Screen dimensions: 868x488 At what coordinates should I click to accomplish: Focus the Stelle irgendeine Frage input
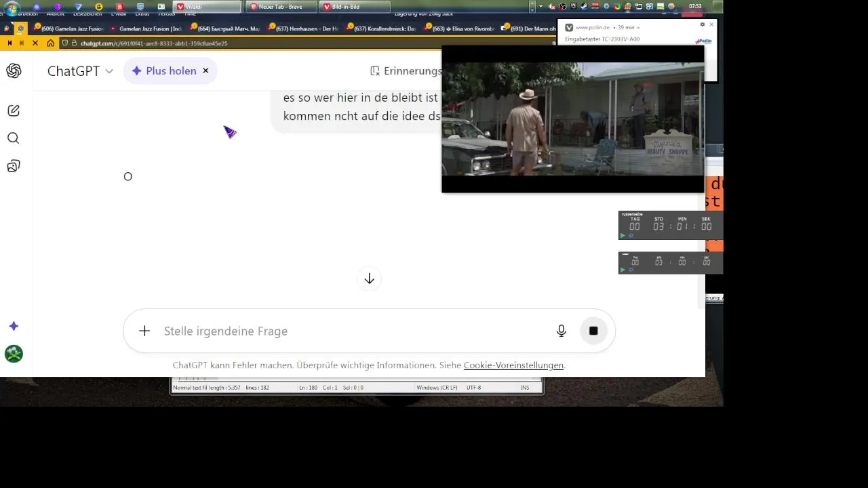click(353, 331)
